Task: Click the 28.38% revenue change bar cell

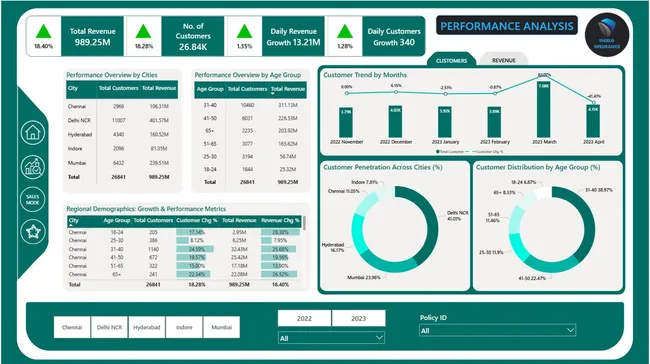Action: point(280,232)
